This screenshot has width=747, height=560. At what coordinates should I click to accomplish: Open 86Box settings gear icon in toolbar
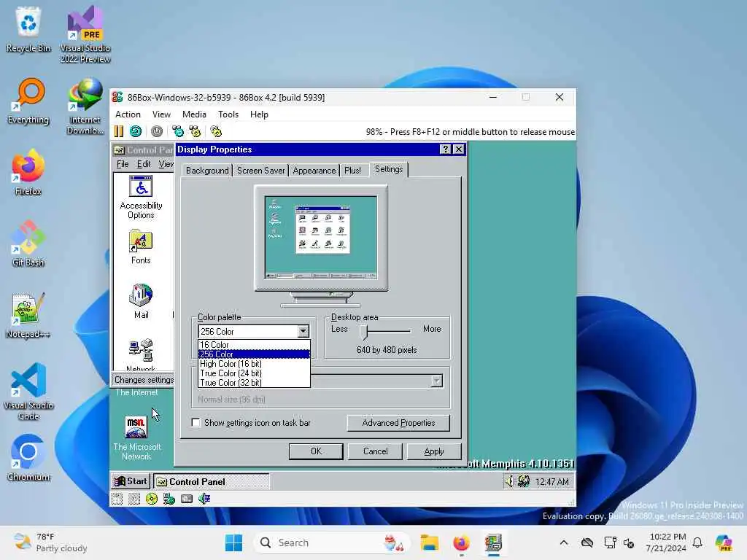(x=216, y=131)
